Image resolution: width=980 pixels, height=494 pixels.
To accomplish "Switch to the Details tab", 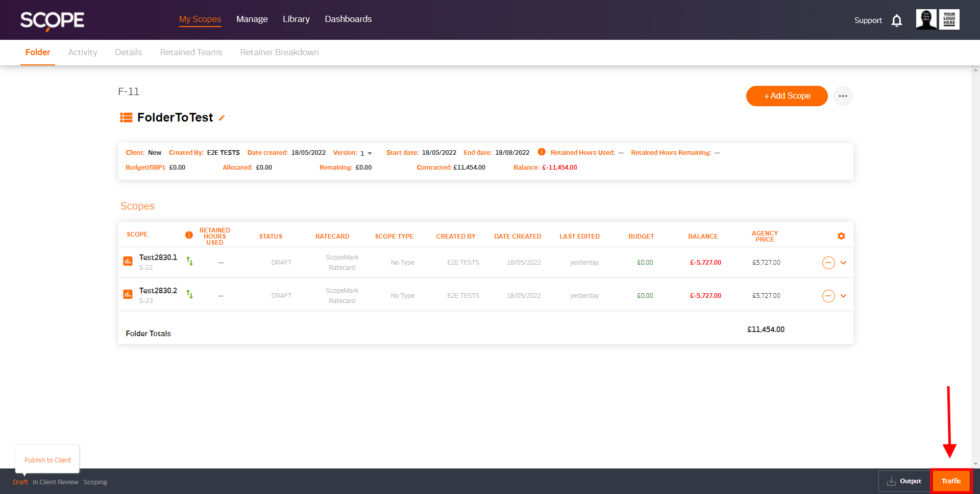I will [x=129, y=52].
